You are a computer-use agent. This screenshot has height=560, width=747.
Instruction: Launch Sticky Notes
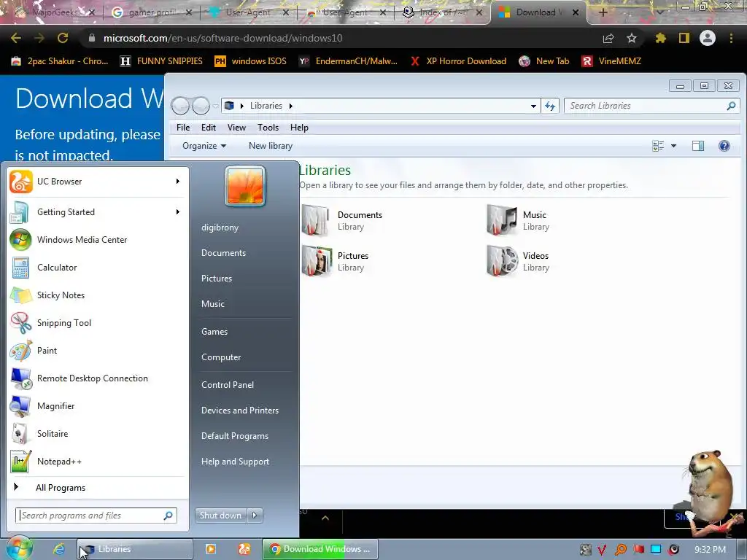98,295
